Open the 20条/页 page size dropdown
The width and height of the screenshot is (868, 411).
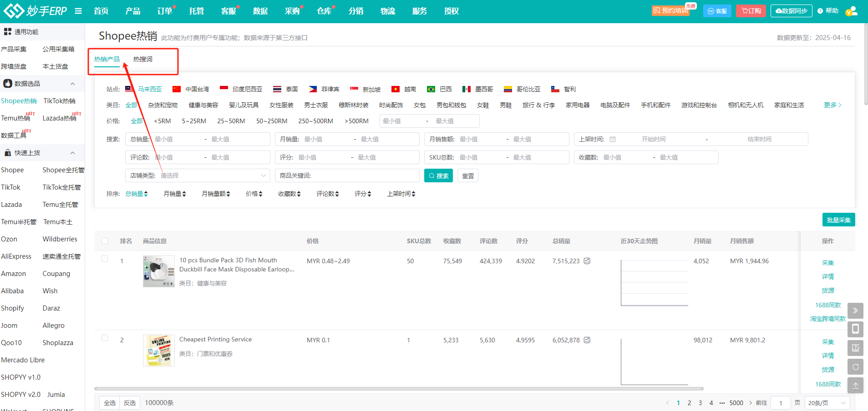pyautogui.click(x=827, y=403)
